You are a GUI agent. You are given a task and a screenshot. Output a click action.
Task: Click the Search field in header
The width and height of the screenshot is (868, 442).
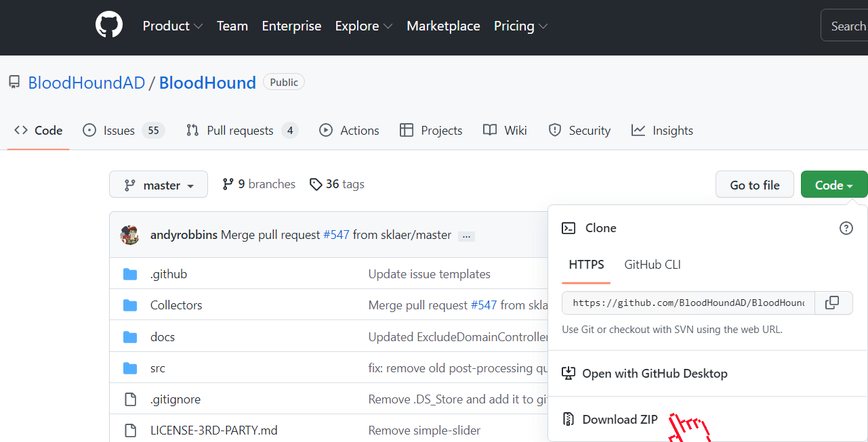[x=844, y=26]
